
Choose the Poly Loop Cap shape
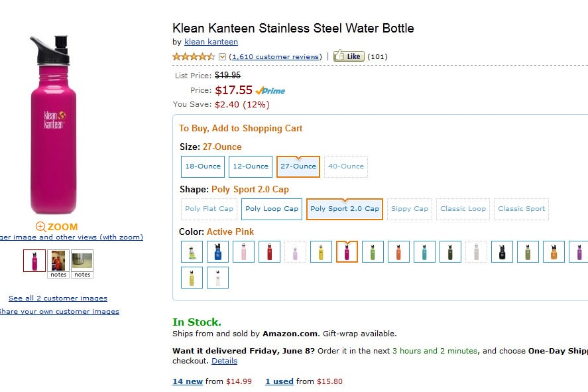pos(272,209)
